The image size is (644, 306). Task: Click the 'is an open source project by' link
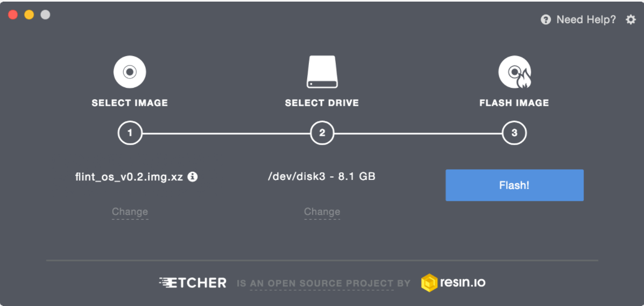pos(323,283)
